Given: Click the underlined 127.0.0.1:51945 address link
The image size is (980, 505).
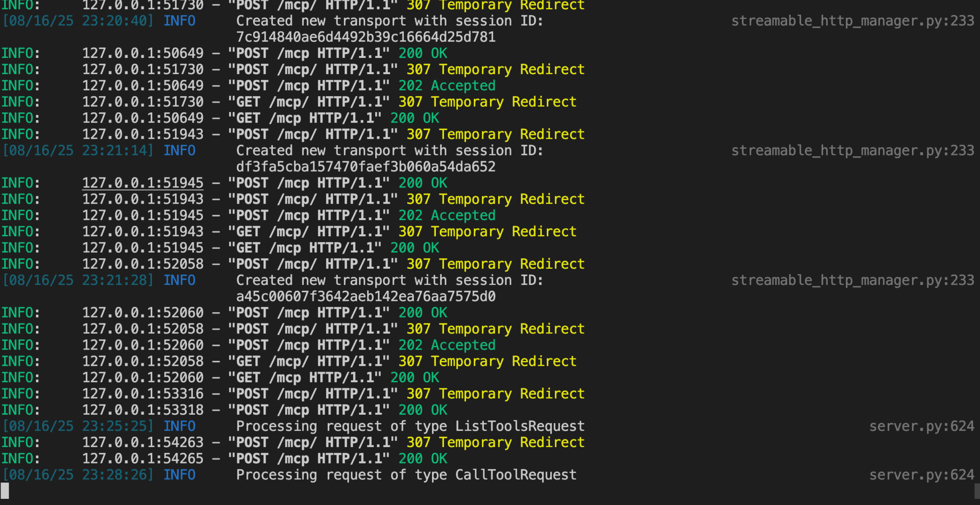Looking at the screenshot, I should [x=142, y=182].
